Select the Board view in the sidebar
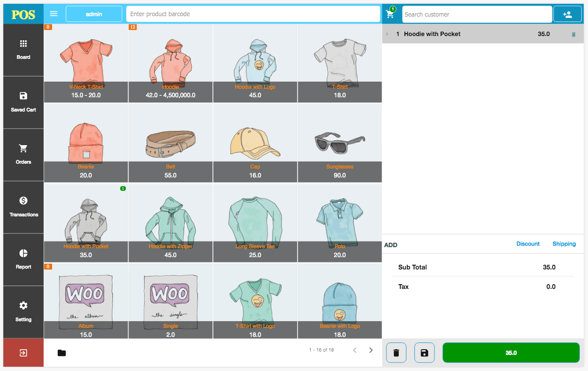 tap(23, 50)
